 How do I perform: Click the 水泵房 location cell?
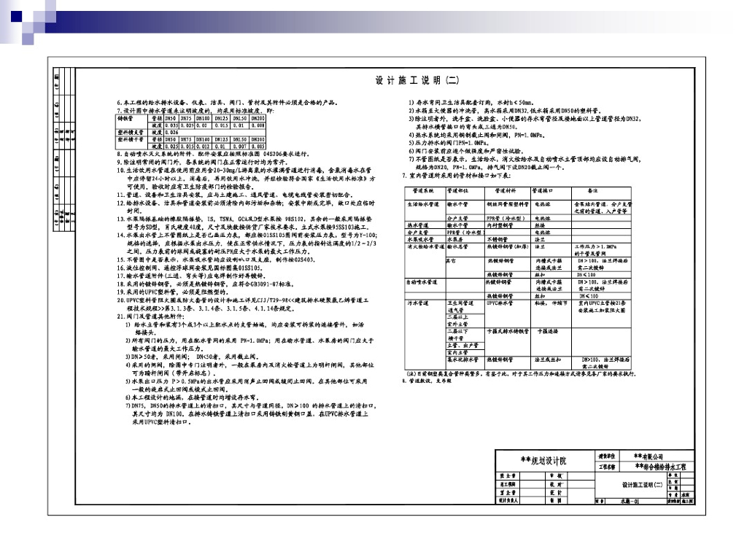pos(455,239)
